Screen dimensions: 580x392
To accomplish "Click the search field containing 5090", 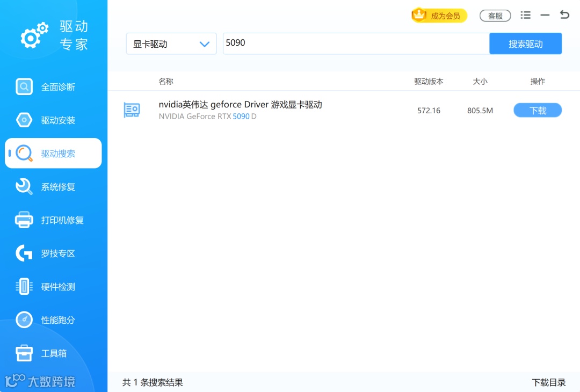I will (356, 43).
